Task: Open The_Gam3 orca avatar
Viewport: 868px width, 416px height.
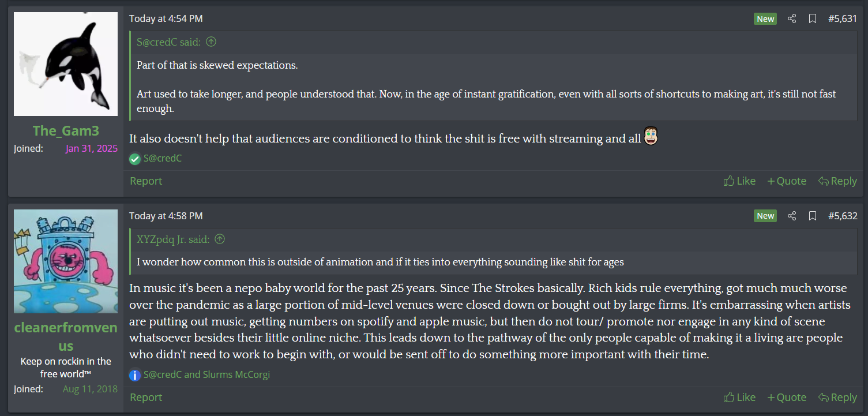Action: (x=66, y=64)
